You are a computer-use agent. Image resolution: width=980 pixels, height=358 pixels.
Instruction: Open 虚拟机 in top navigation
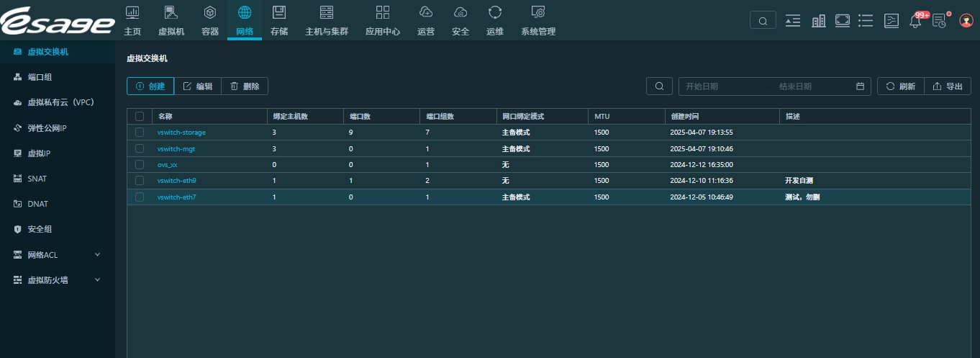pos(171,20)
